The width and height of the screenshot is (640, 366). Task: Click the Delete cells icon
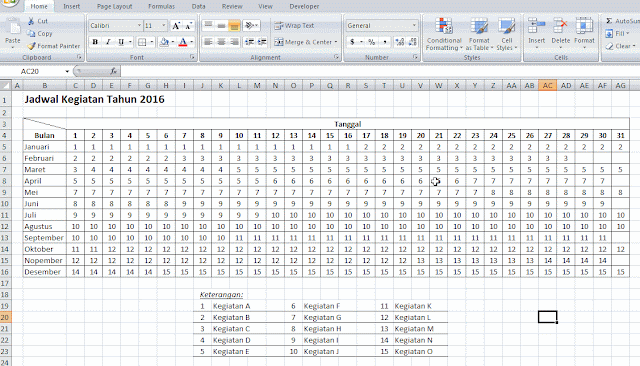560,26
